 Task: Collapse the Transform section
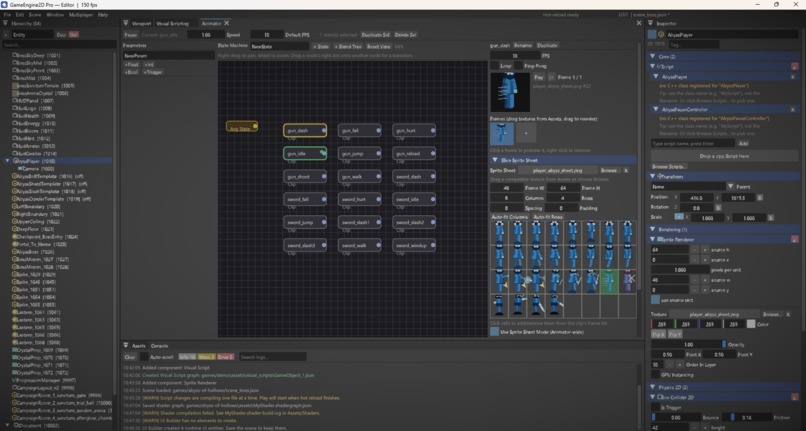coord(653,176)
